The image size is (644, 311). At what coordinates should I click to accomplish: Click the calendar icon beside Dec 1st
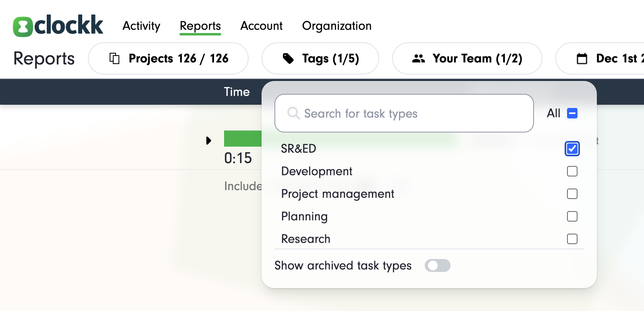point(582,58)
